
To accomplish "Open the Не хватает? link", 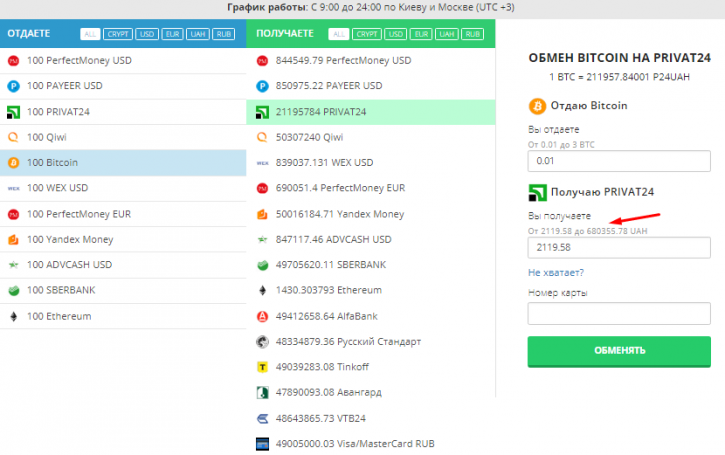I will pos(556,273).
